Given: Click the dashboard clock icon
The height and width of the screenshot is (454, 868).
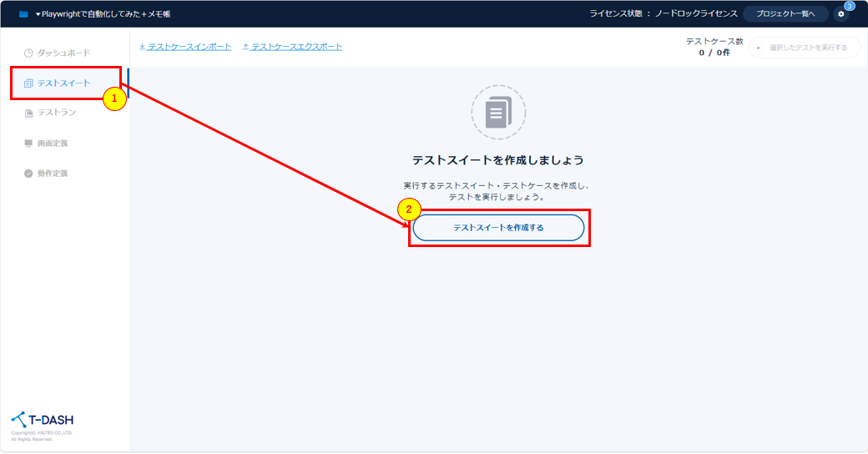Looking at the screenshot, I should pyautogui.click(x=28, y=53).
